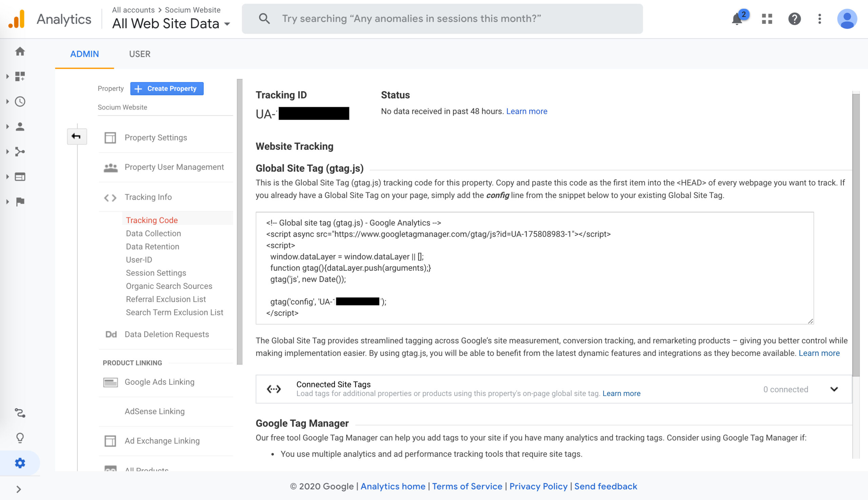Viewport: 868px width, 500px height.
Task: Open the Realtime clock icon
Action: tap(20, 102)
